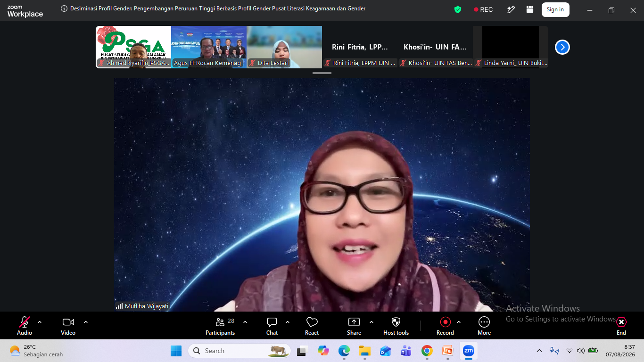
Task: Click the taskbar Search box
Action: pyautogui.click(x=239, y=351)
